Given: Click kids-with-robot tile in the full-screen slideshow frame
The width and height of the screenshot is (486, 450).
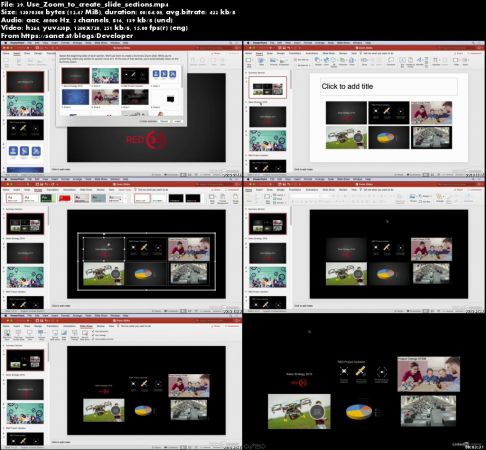Looking at the screenshot, I should click(x=429, y=374).
